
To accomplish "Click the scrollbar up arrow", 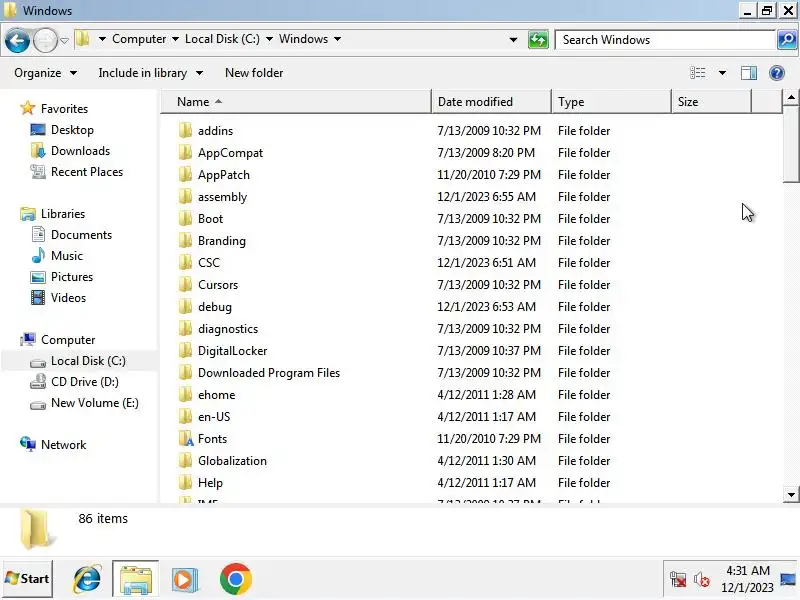I will (791, 97).
